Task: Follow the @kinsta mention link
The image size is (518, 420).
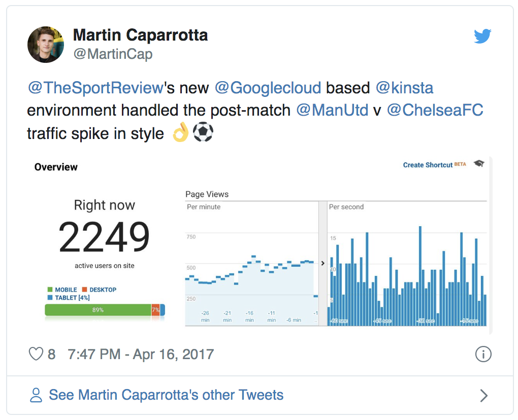Action: [404, 88]
